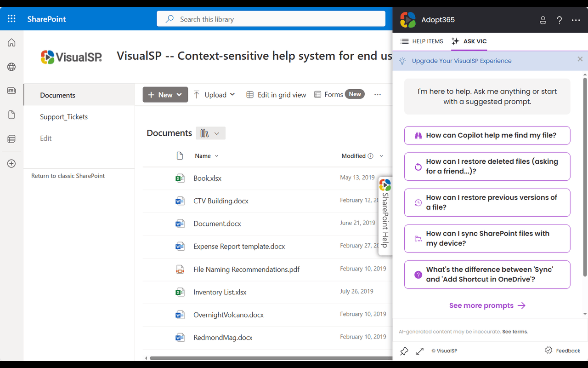588x368 pixels.
Task: Go to Home in the left rail
Action: tap(11, 43)
